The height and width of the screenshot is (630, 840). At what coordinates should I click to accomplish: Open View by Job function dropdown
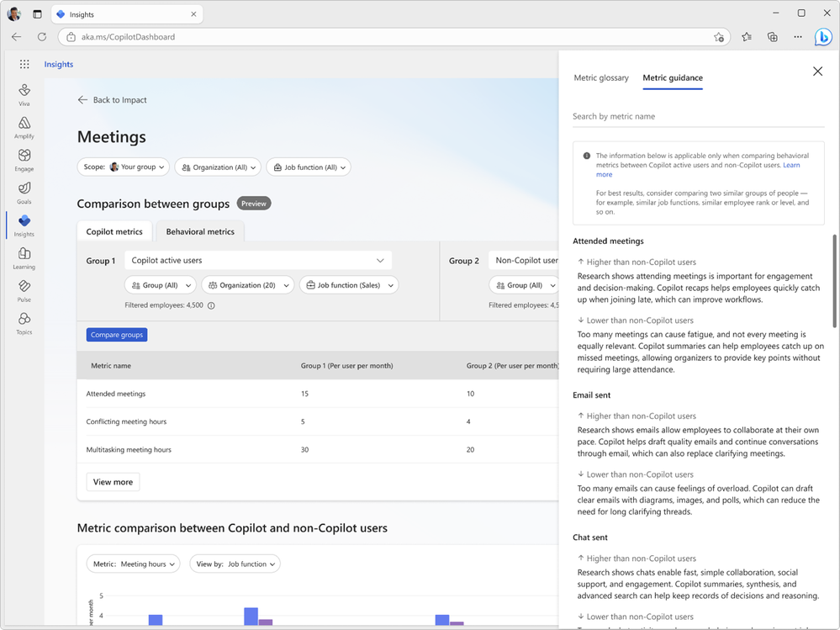(235, 564)
